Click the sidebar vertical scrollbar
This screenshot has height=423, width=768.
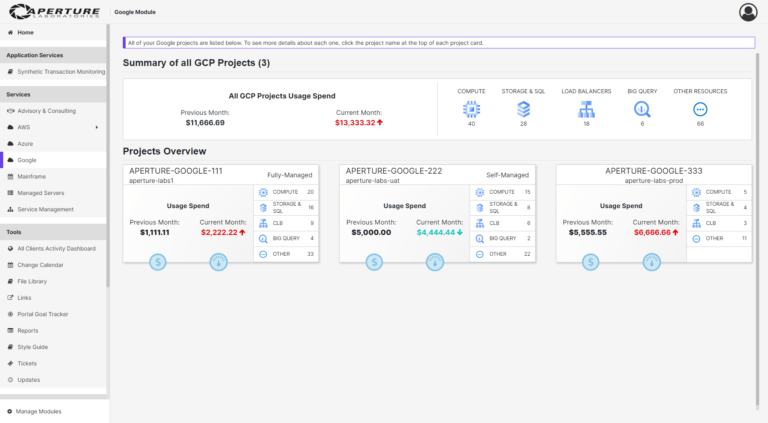click(108, 157)
